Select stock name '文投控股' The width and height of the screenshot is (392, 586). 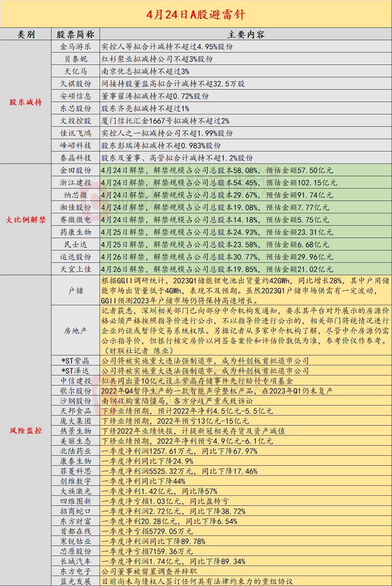[76, 121]
